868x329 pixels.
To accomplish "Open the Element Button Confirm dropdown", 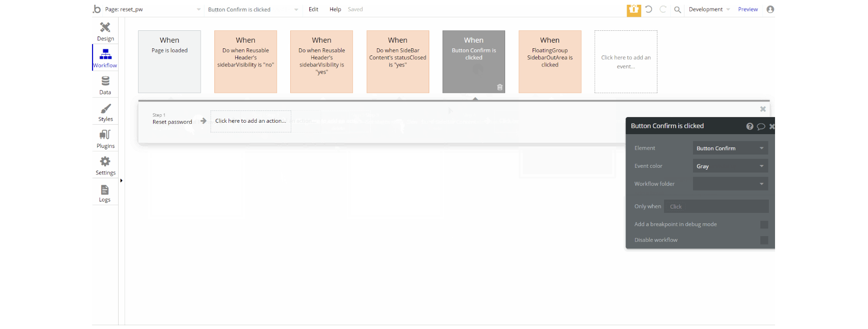I will tap(730, 148).
